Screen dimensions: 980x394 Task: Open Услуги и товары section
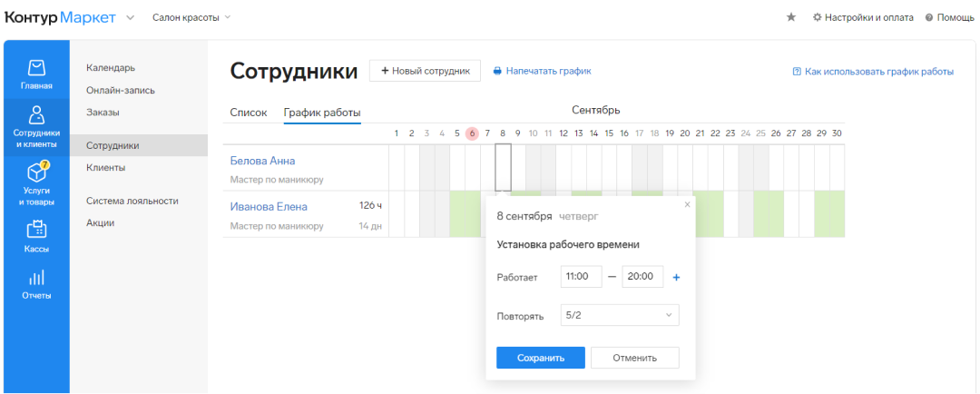click(x=36, y=182)
